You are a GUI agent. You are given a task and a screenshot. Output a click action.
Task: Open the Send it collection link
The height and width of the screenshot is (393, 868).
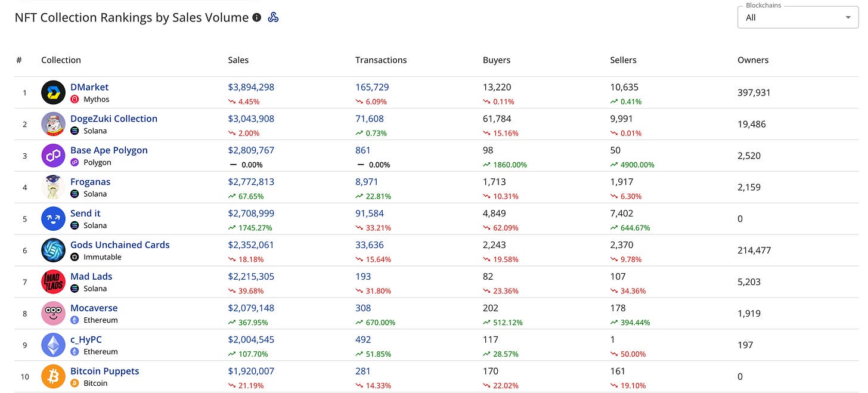pos(85,213)
